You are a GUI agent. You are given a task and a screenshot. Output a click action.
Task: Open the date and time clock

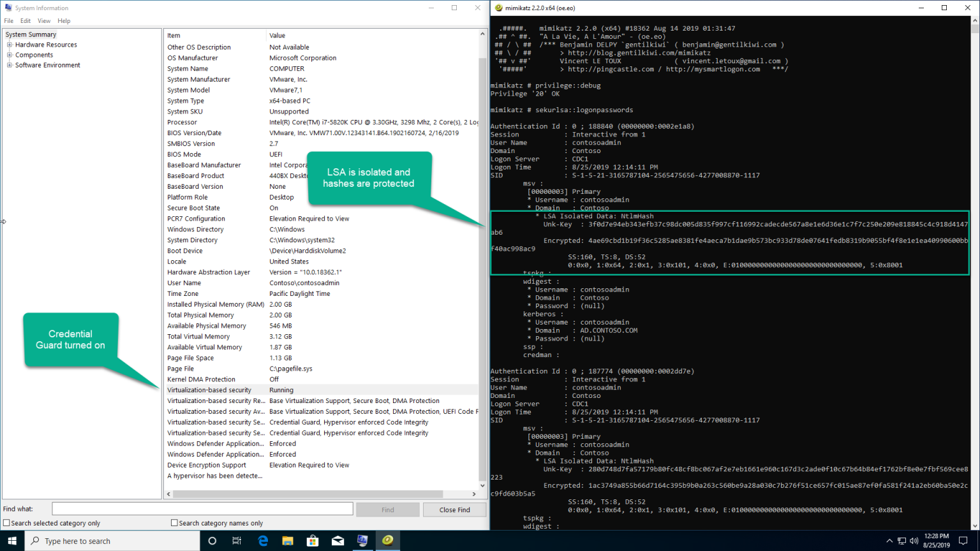[x=937, y=541]
